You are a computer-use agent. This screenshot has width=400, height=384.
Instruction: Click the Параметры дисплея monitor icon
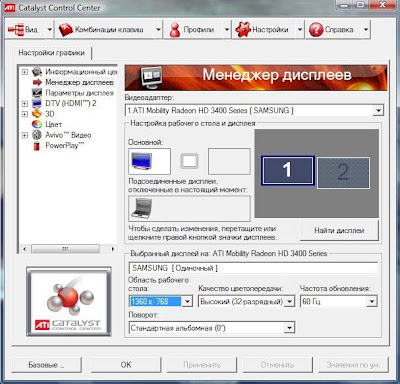pos(37,93)
